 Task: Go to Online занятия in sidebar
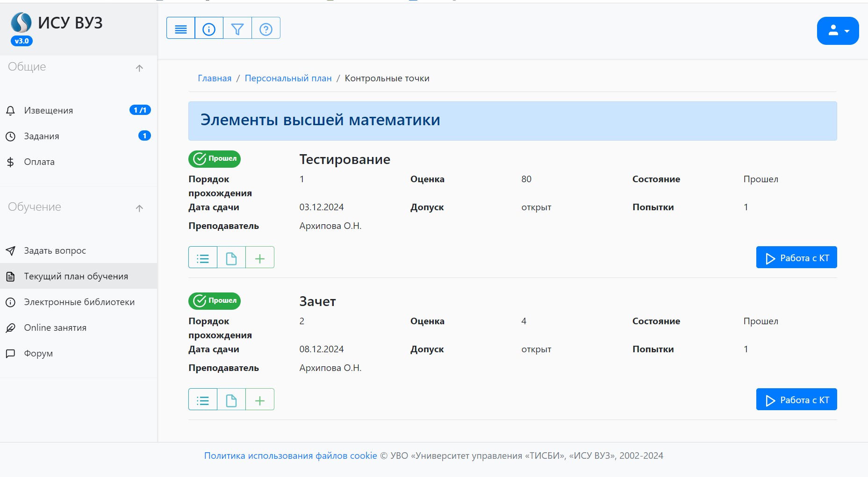click(55, 328)
